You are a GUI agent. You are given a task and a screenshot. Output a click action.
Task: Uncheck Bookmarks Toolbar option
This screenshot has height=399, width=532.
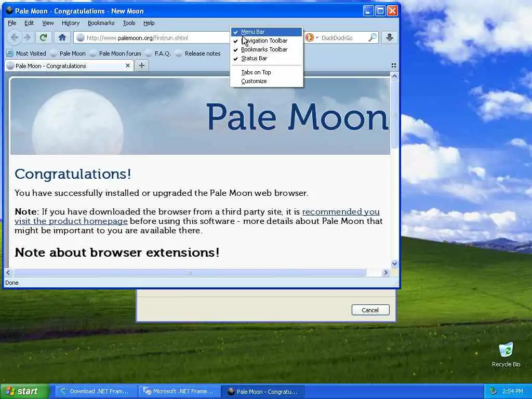coord(267,49)
